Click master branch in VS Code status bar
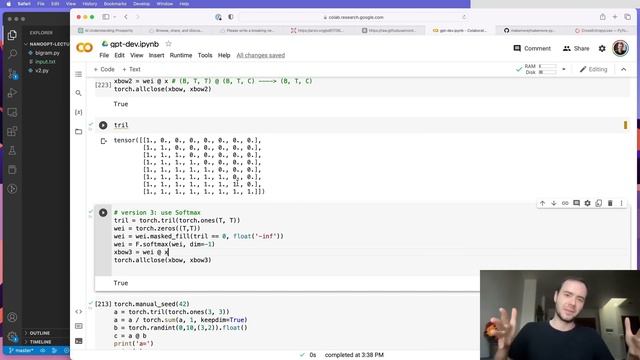 point(21,351)
